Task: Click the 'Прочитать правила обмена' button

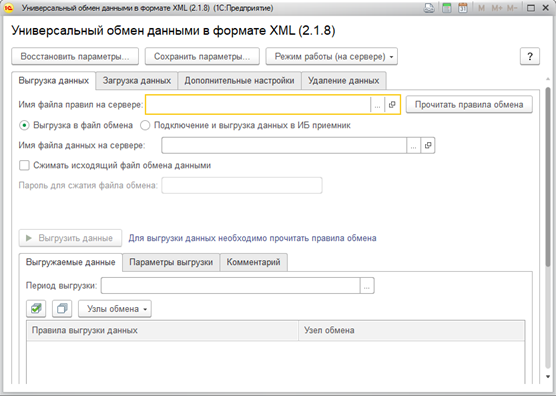Action: click(469, 105)
